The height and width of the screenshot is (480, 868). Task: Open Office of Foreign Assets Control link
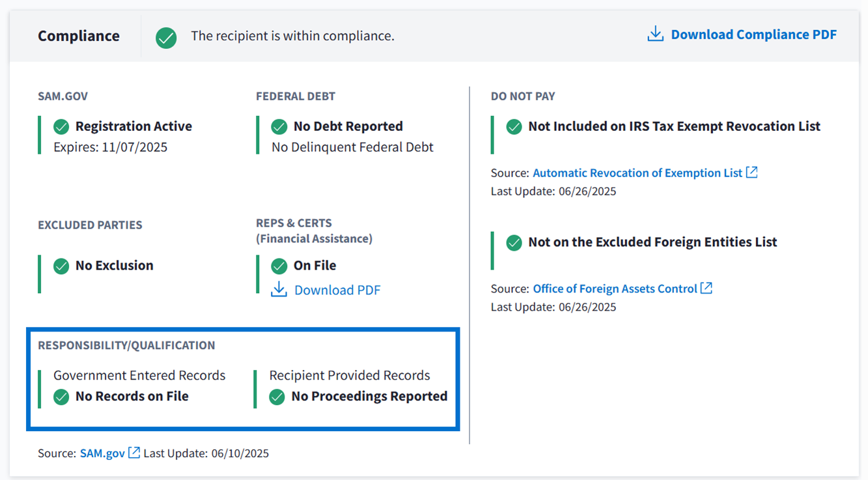(x=615, y=289)
